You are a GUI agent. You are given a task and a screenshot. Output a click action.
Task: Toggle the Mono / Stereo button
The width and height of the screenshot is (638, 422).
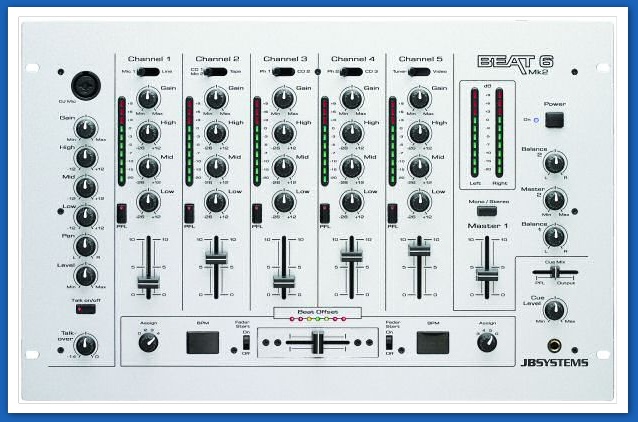pyautogui.click(x=487, y=211)
